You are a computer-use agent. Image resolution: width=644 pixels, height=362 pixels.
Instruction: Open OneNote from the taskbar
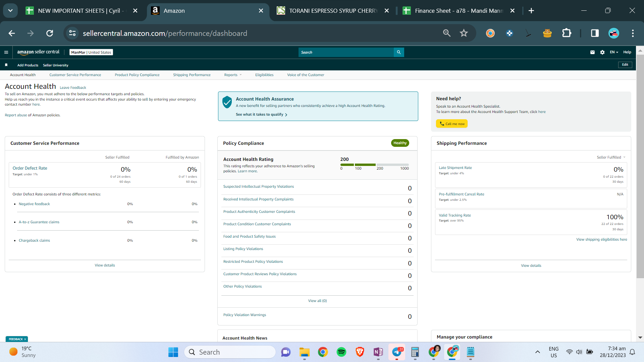tap(378, 352)
